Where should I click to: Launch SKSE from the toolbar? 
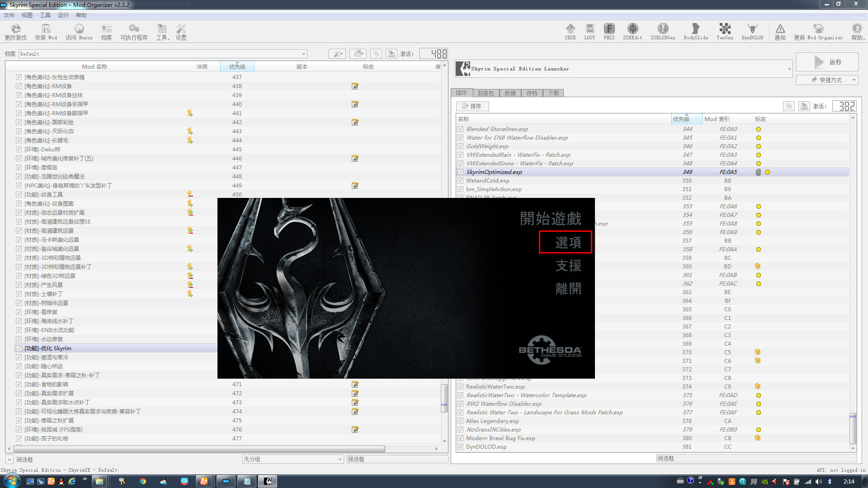pos(570,31)
